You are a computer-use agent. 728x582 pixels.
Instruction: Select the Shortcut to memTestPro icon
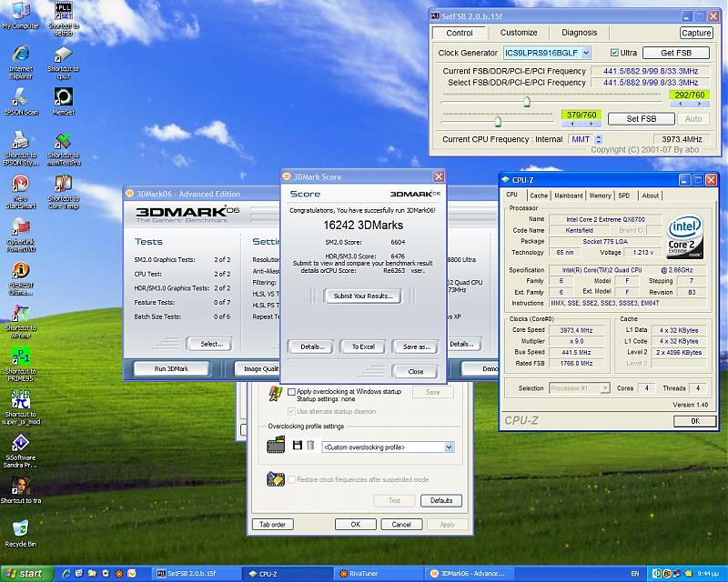[64, 148]
